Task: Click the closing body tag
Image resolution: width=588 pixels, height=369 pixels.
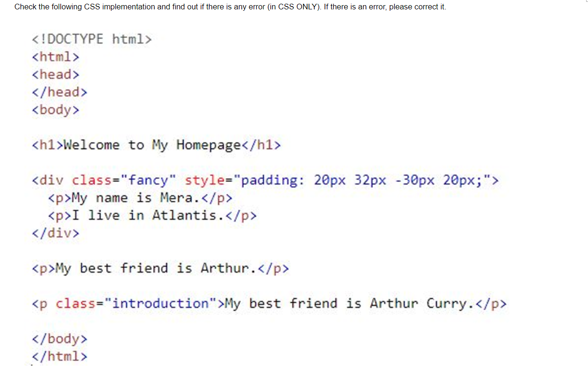Action: point(59,339)
